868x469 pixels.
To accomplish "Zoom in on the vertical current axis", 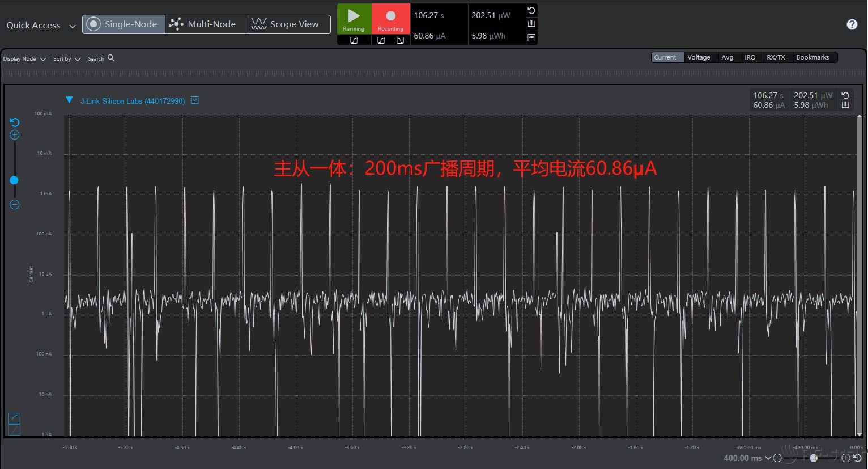I will pyautogui.click(x=15, y=135).
